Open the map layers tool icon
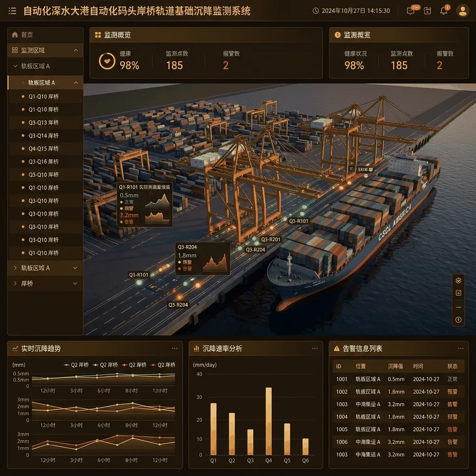 (458, 280)
